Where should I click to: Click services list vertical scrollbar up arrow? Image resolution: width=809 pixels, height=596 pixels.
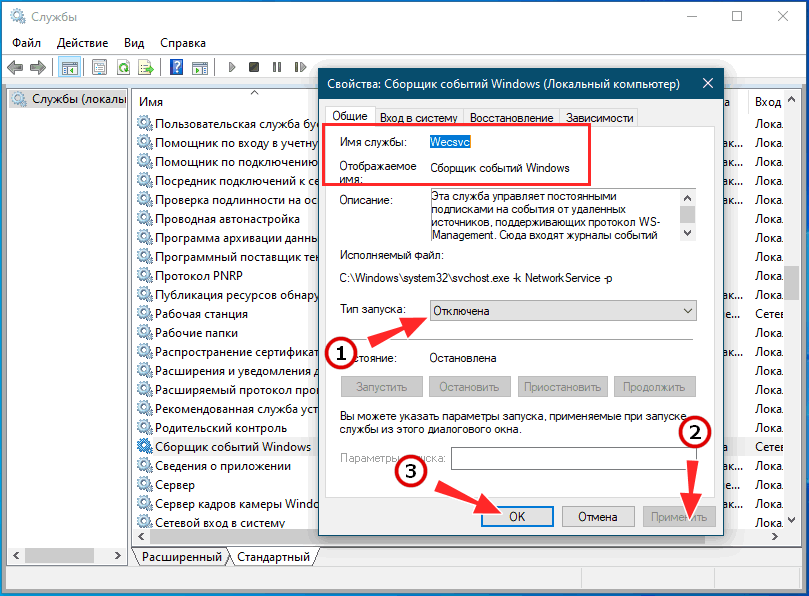pos(792,99)
